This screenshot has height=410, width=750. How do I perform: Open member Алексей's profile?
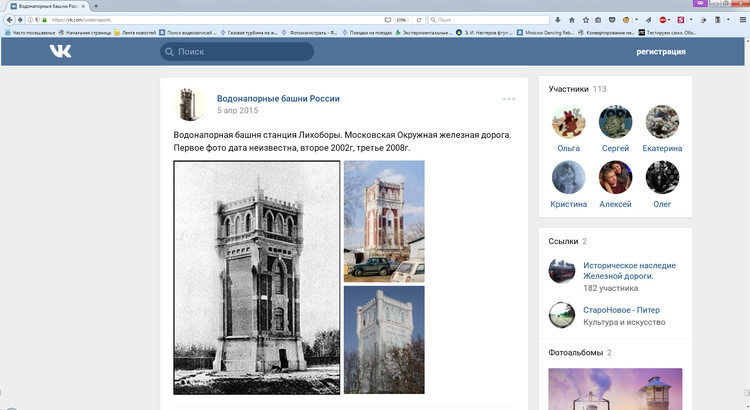click(x=615, y=177)
